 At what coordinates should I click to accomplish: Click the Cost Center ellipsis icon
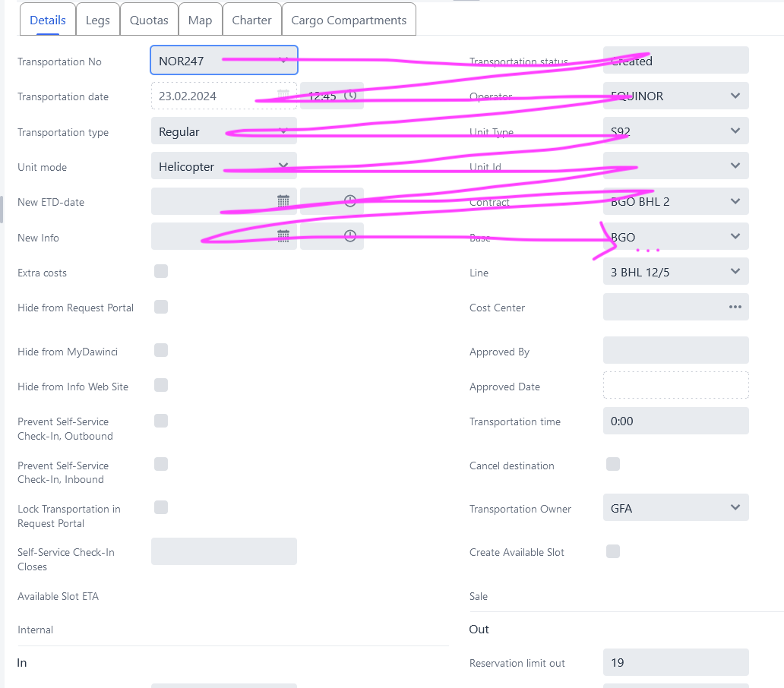pos(735,307)
